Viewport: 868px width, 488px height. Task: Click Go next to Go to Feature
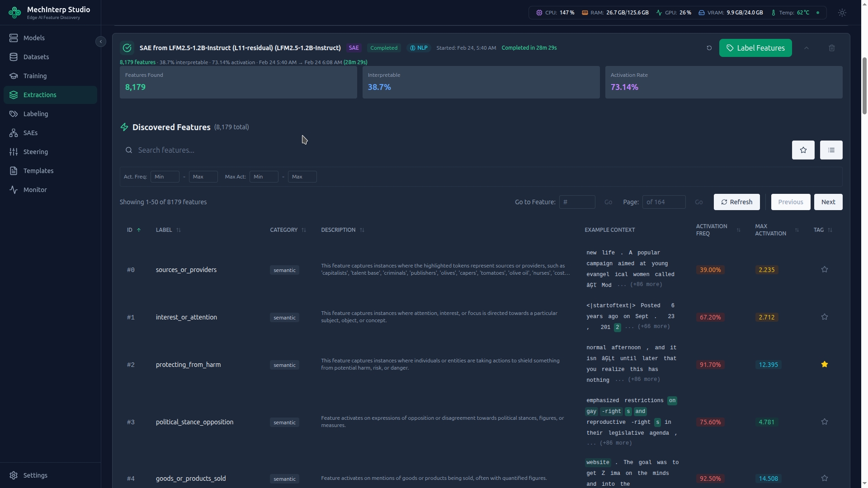[x=608, y=202]
